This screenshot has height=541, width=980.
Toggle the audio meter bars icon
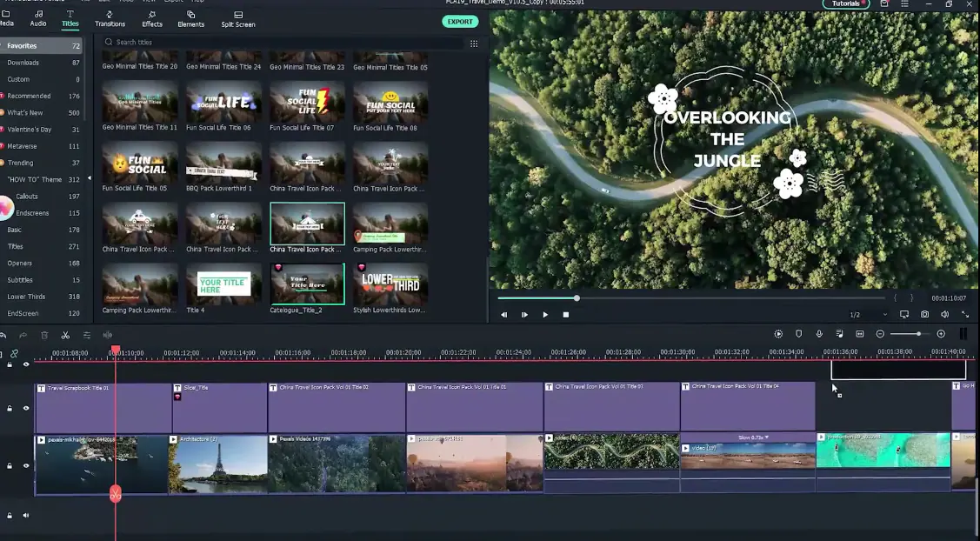(963, 334)
